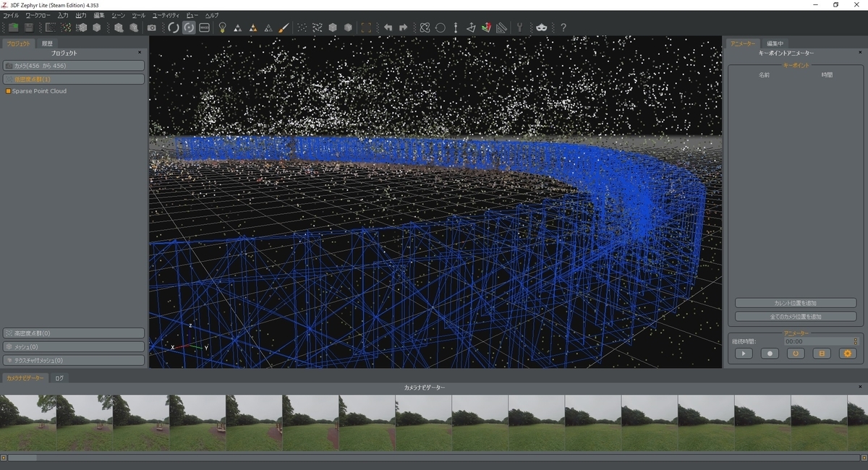Click the Sparse Point Cloud label
The image size is (868, 470).
[39, 91]
